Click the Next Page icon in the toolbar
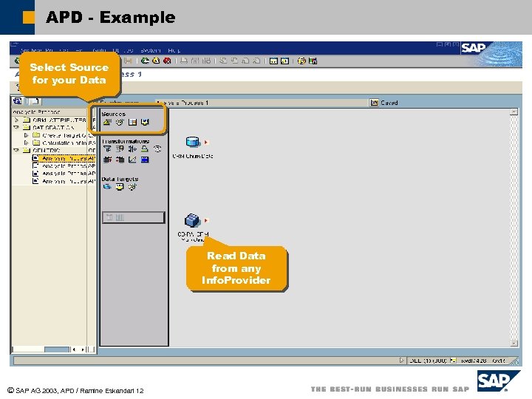The width and height of the screenshot is (532, 399). [x=245, y=61]
